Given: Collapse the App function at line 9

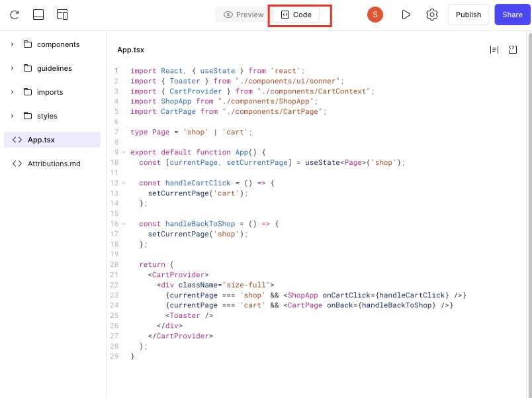Looking at the screenshot, I should pos(123,152).
